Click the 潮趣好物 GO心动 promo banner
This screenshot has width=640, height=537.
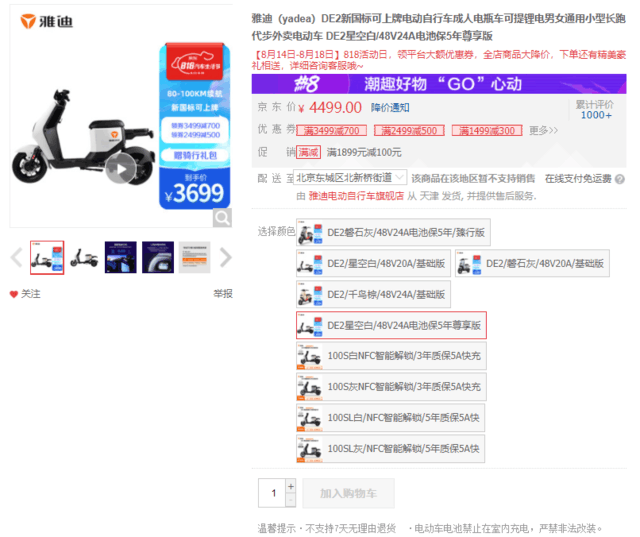click(x=439, y=84)
